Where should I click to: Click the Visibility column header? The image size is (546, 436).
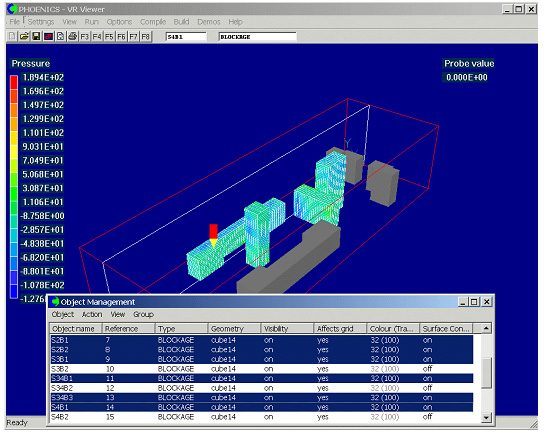pyautogui.click(x=287, y=329)
